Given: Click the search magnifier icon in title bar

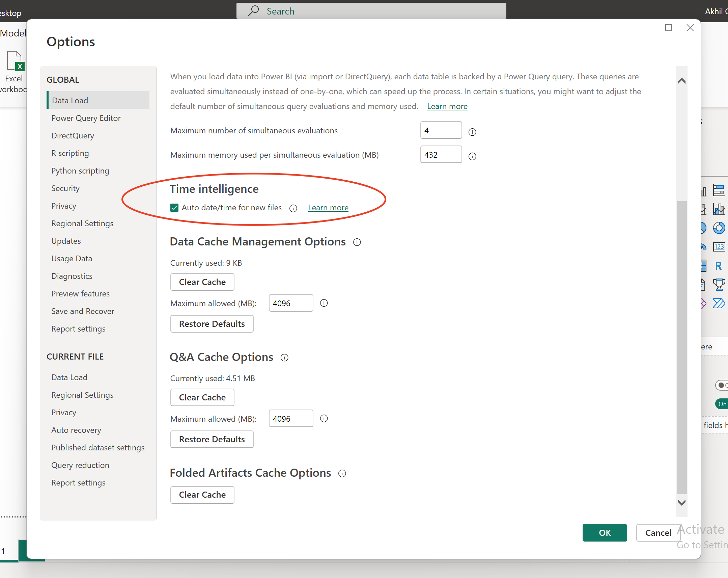Looking at the screenshot, I should tap(253, 10).
